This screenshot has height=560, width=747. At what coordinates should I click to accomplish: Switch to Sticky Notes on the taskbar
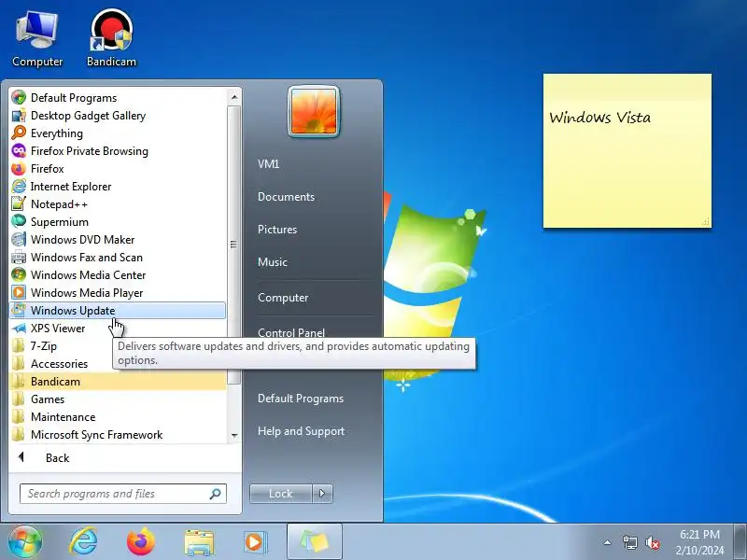[315, 542]
